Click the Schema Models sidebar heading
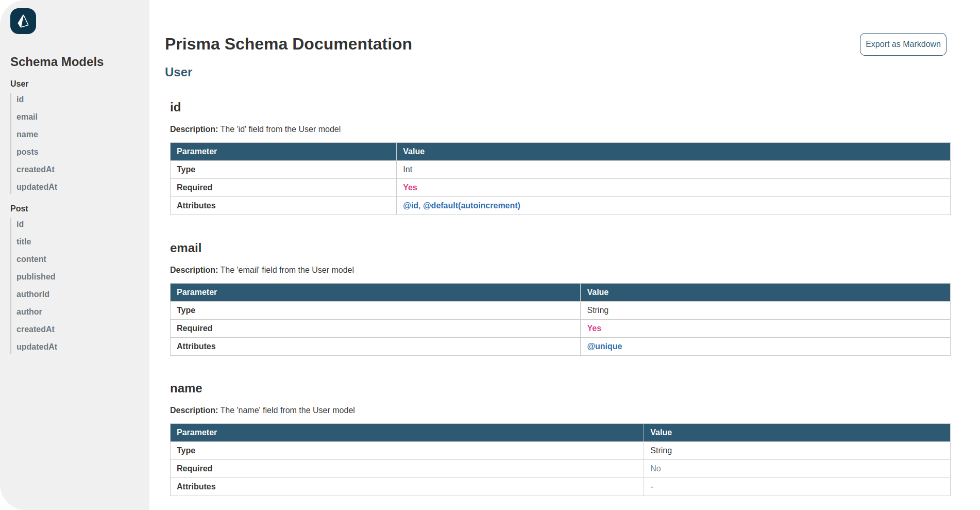Viewport: 980px width, 510px height. [x=57, y=62]
